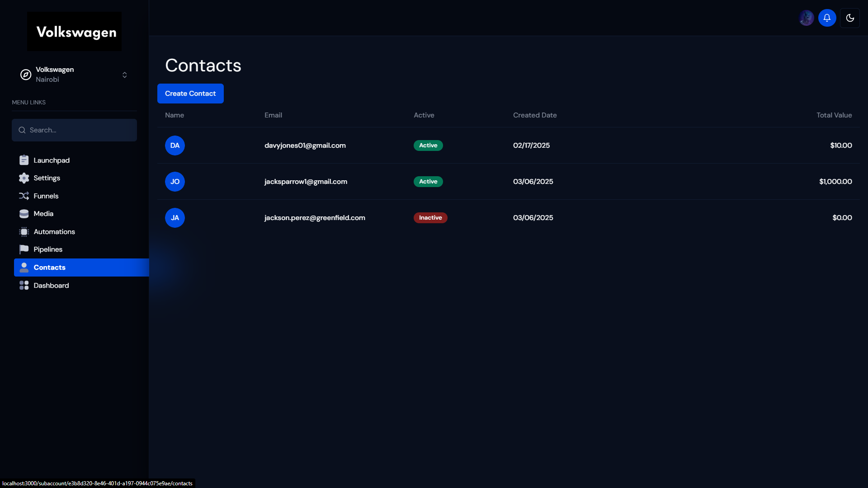
Task: Click Active badge in davyjones01 row
Action: 428,145
